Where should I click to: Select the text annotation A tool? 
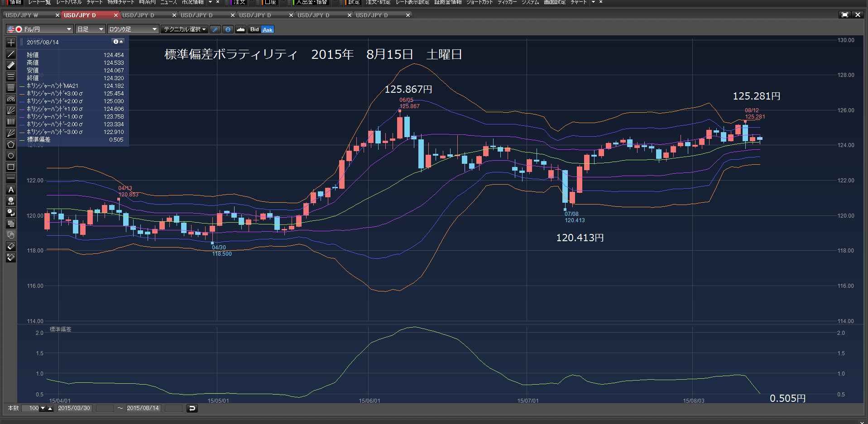(x=11, y=190)
